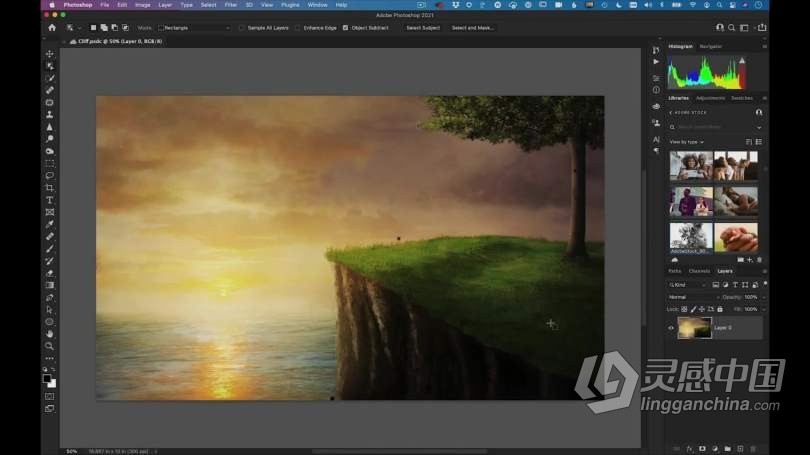The image size is (810, 455).
Task: Select the Type tool
Action: (x=50, y=200)
